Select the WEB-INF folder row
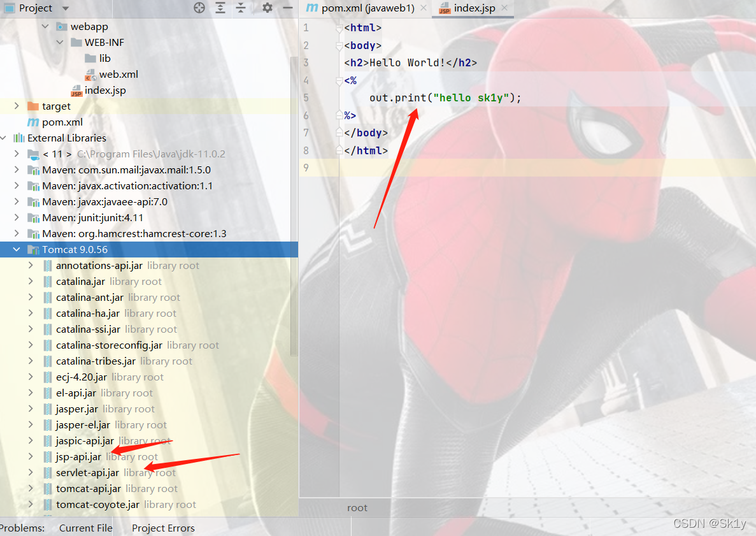 tap(149, 43)
